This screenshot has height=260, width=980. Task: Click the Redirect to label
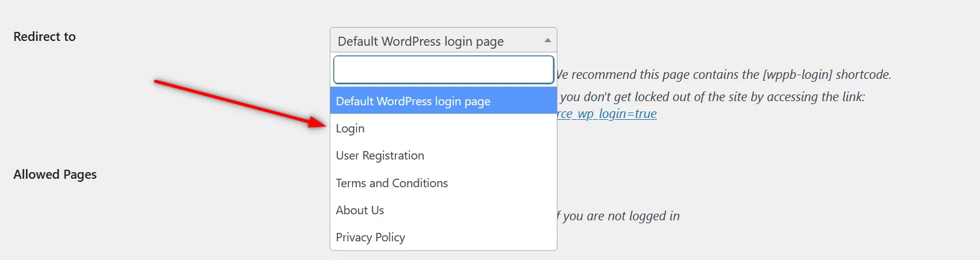(x=45, y=37)
